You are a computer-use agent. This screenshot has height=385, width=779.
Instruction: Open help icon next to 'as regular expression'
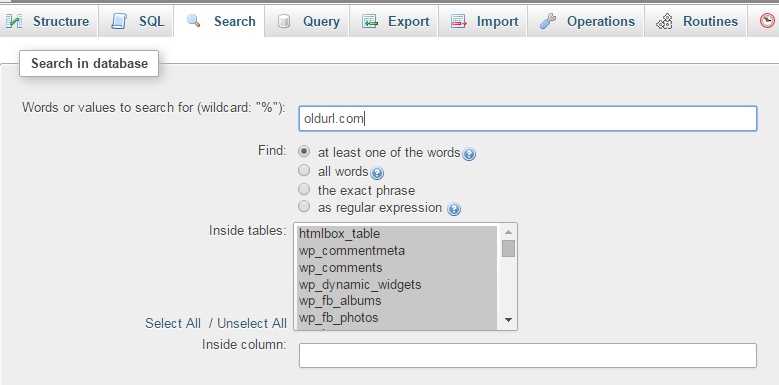454,209
